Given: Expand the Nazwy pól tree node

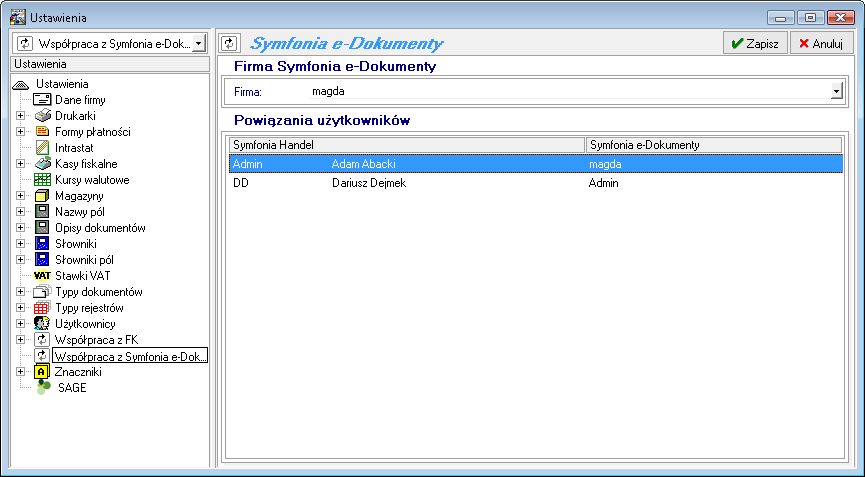Looking at the screenshot, I should coord(20,212).
